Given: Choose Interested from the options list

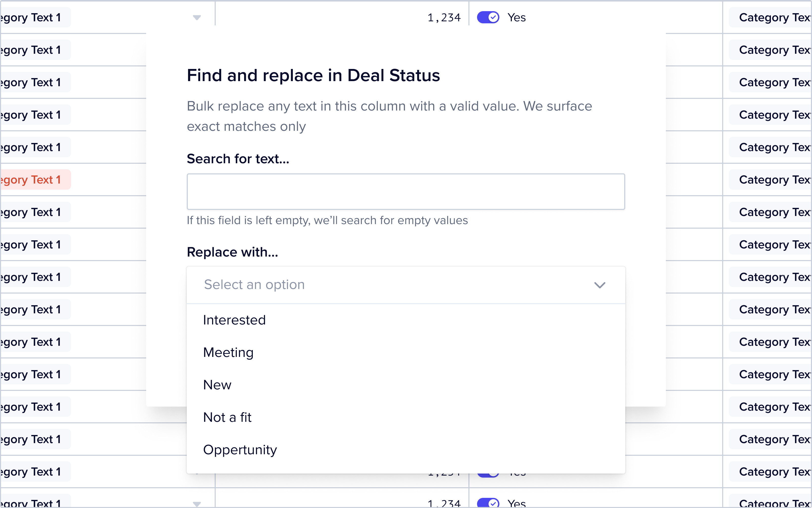Looking at the screenshot, I should 234,320.
